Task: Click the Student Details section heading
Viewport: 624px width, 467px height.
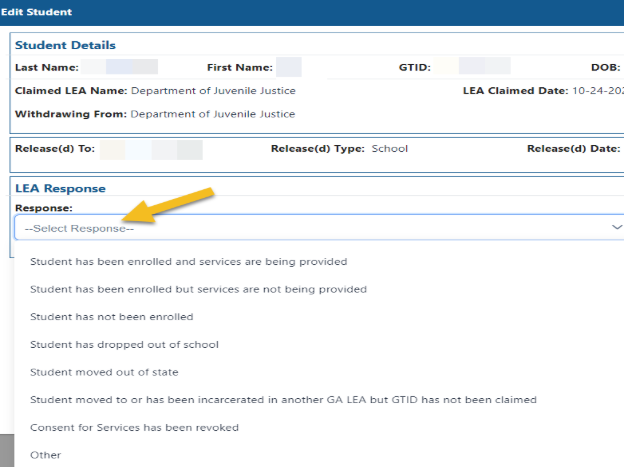Action: click(x=65, y=46)
